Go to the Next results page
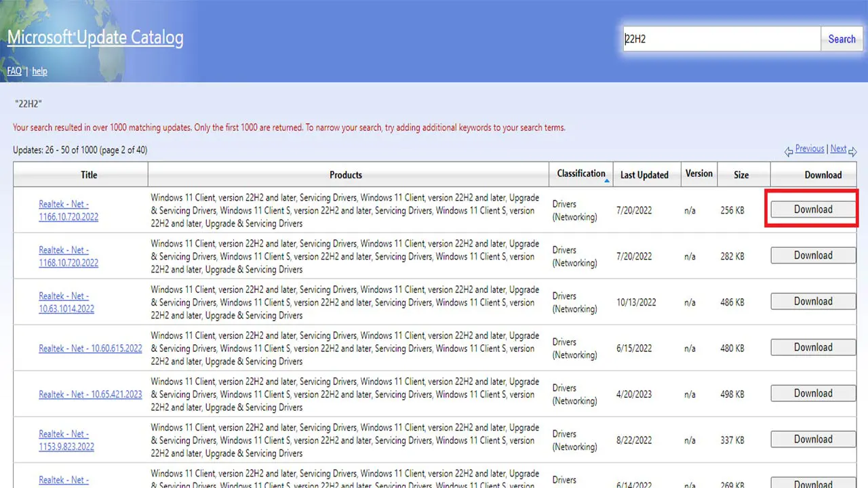This screenshot has width=868, height=488. click(x=838, y=149)
